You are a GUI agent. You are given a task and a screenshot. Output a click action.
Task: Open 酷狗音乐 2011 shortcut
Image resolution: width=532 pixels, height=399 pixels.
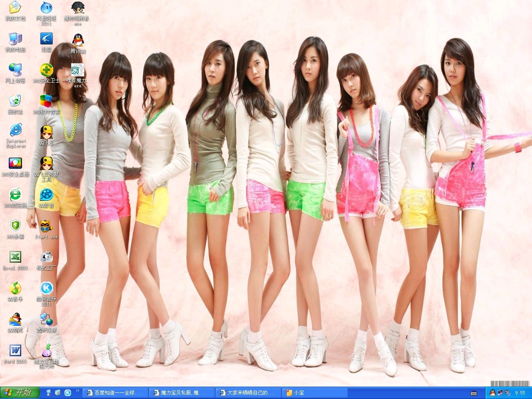(46, 288)
